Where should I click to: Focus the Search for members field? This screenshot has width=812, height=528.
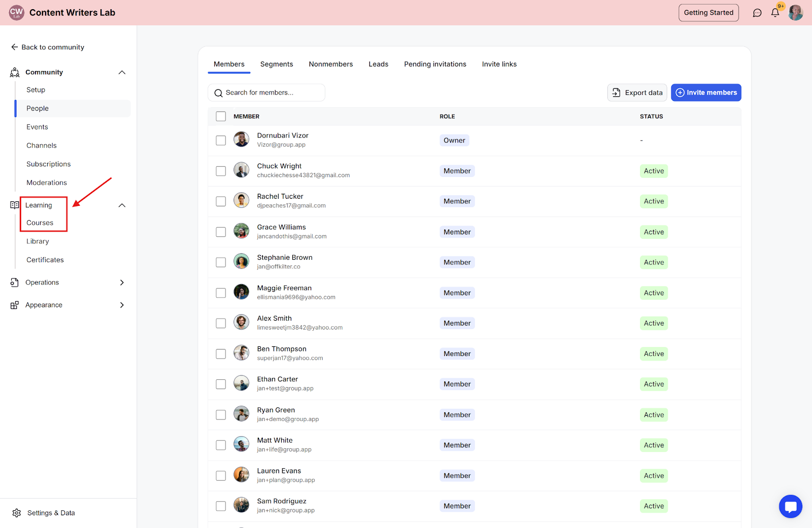click(266, 92)
